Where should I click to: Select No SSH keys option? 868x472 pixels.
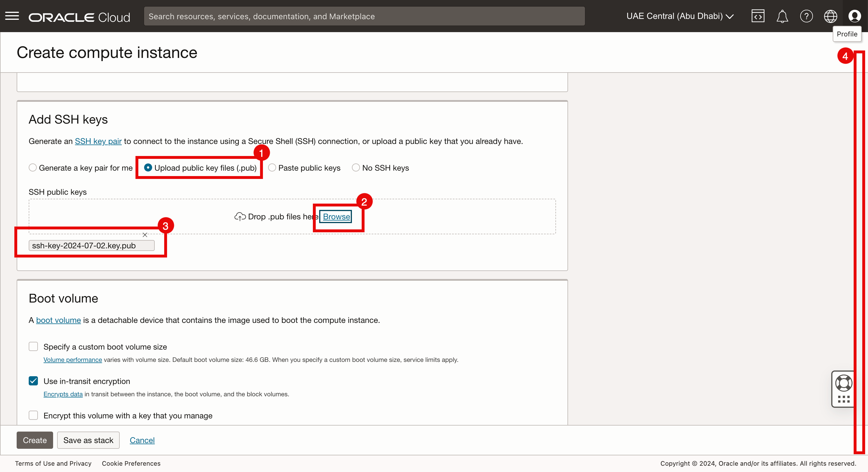pos(356,168)
